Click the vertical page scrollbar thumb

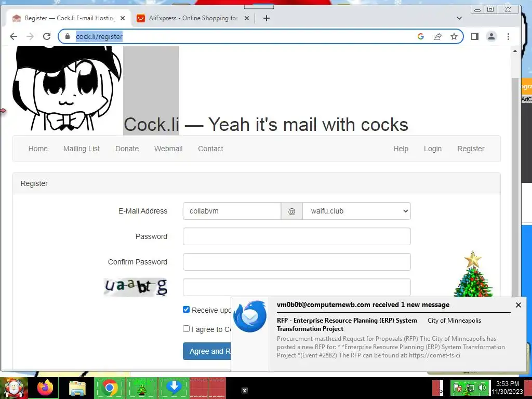pyautogui.click(x=515, y=187)
